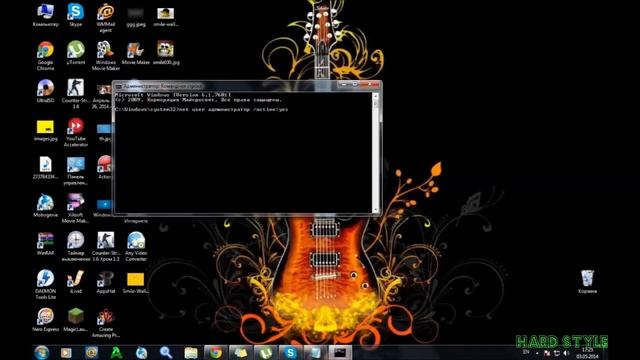Select the smile600.jpg file on the desktop
This screenshot has height=360, width=640.
pyautogui.click(x=166, y=53)
